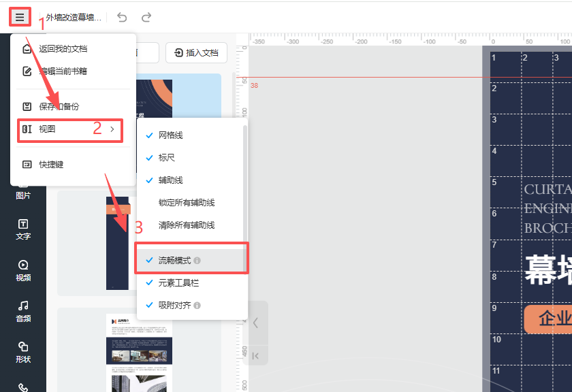
Task: Disable 流畅模式 smooth mode
Action: (x=174, y=261)
